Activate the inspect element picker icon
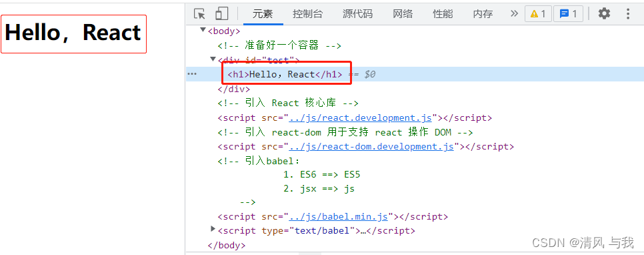 pos(199,13)
